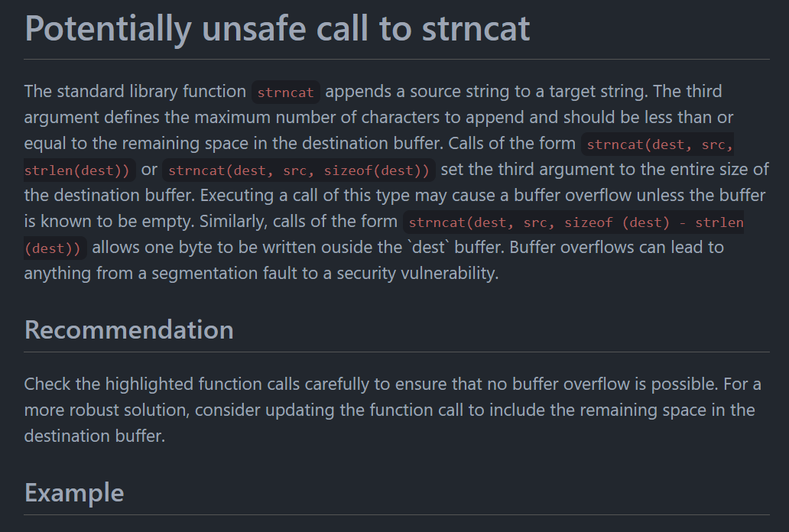Click the words 'is known to be empty'
Viewport: 789px width, 532px height.
pyautogui.click(x=109, y=222)
